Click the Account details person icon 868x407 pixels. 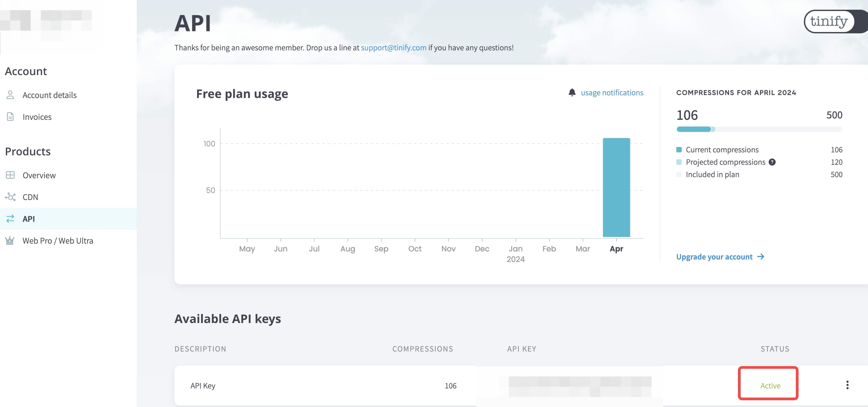coord(10,95)
